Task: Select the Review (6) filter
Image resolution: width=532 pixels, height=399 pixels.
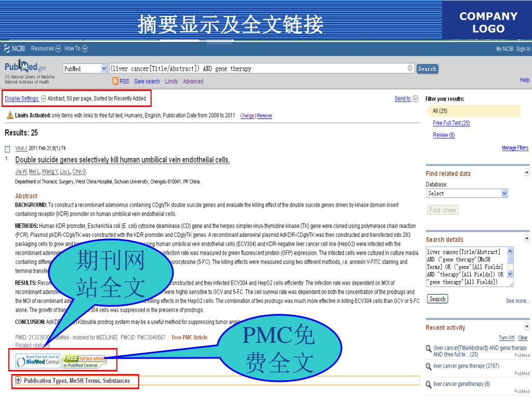Action: 444,135
